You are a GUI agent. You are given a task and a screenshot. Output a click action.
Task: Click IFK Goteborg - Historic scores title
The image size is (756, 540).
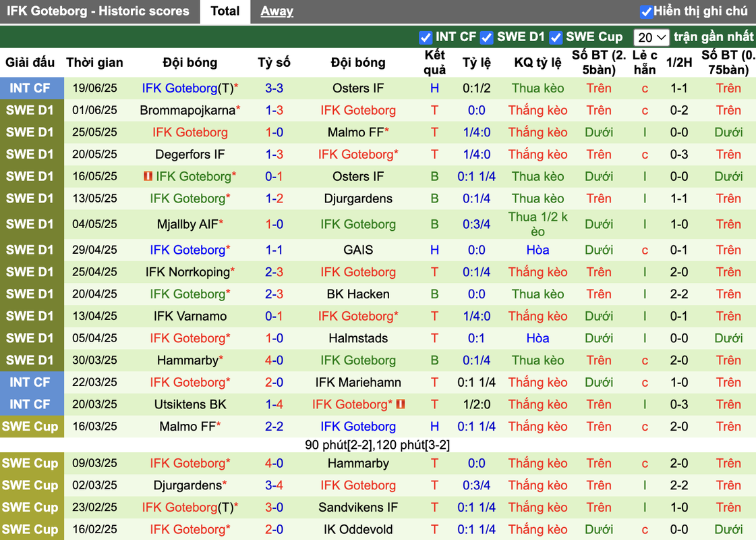pyautogui.click(x=98, y=11)
